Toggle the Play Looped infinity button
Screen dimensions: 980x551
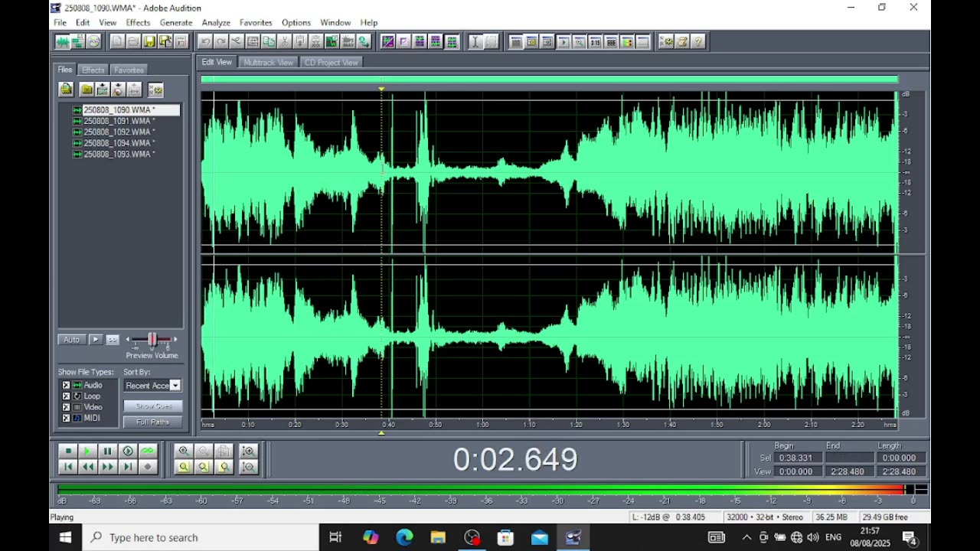(148, 452)
